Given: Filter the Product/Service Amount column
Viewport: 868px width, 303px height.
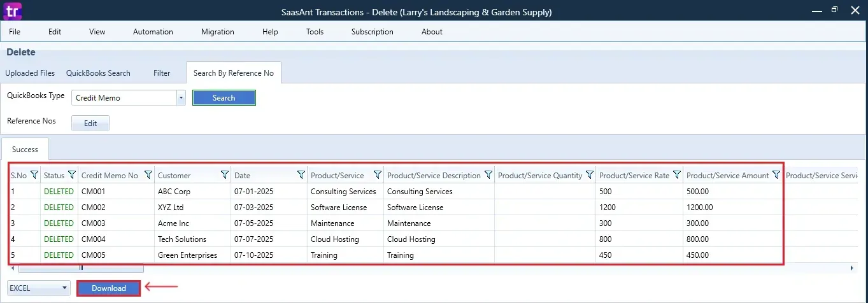Looking at the screenshot, I should point(776,175).
